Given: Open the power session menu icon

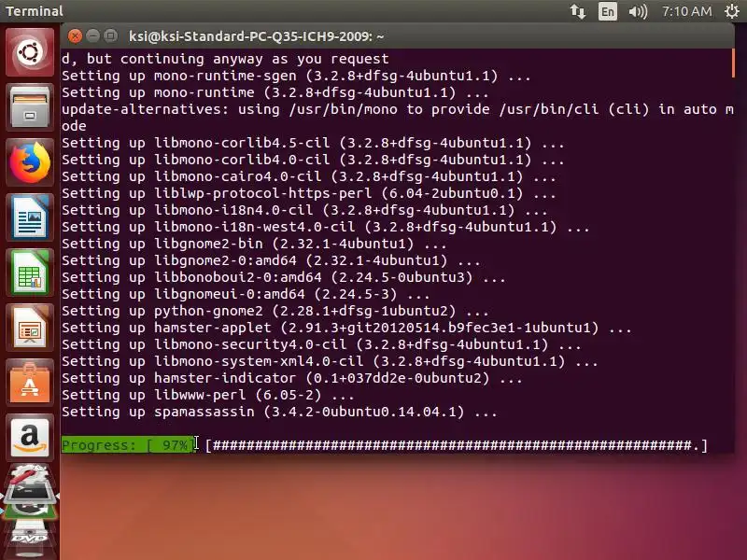Looking at the screenshot, I should point(732,11).
